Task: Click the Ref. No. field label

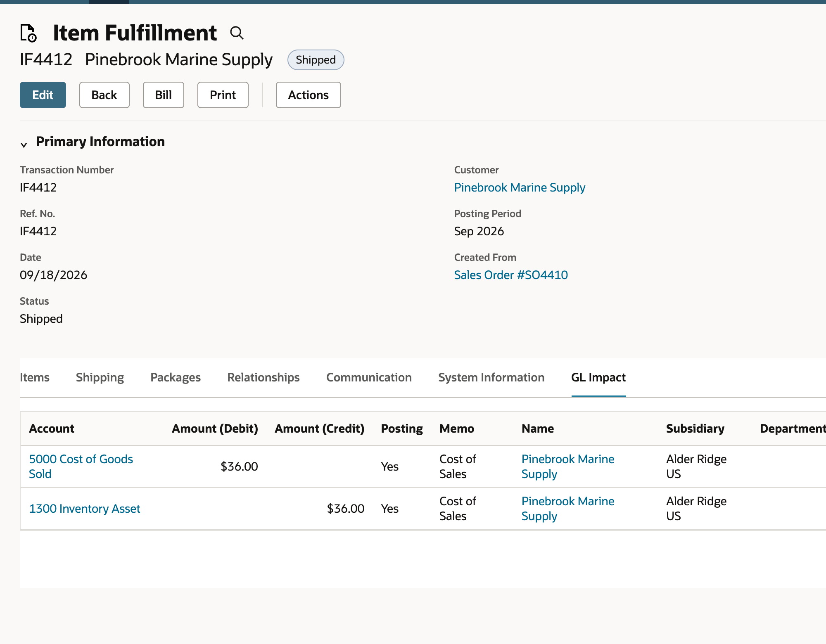Action: pyautogui.click(x=38, y=214)
